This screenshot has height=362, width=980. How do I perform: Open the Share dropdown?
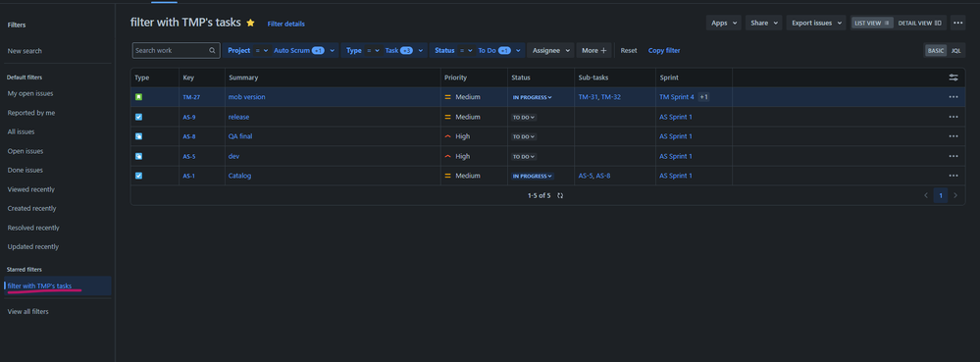pyautogui.click(x=764, y=23)
